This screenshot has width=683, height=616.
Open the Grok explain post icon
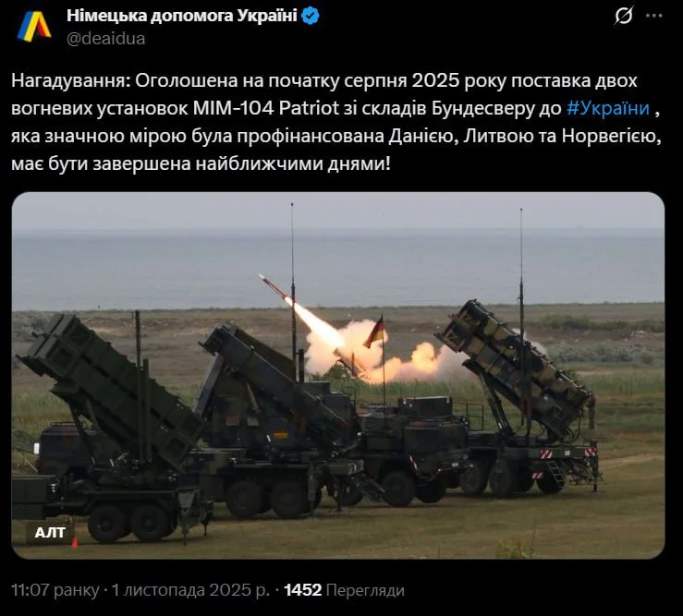623,17
